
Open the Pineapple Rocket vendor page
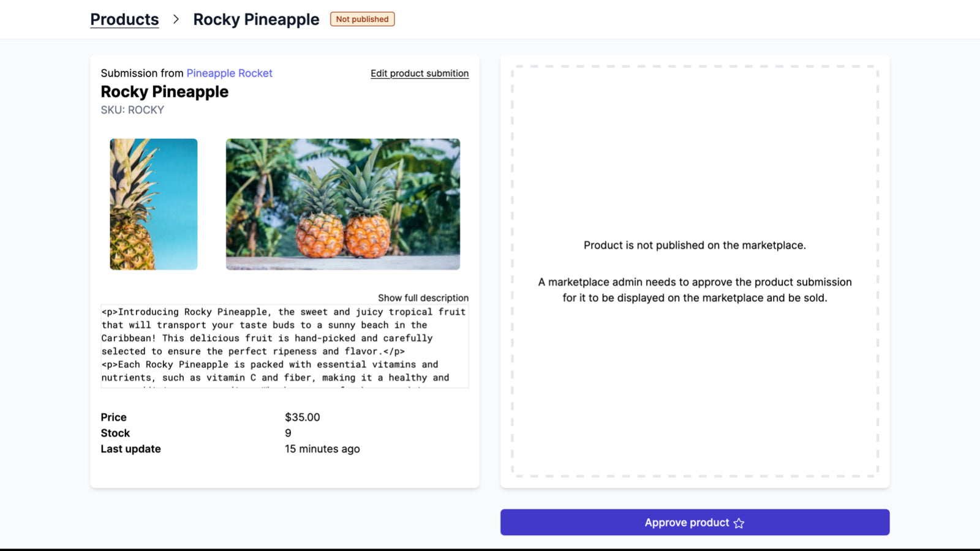(229, 73)
